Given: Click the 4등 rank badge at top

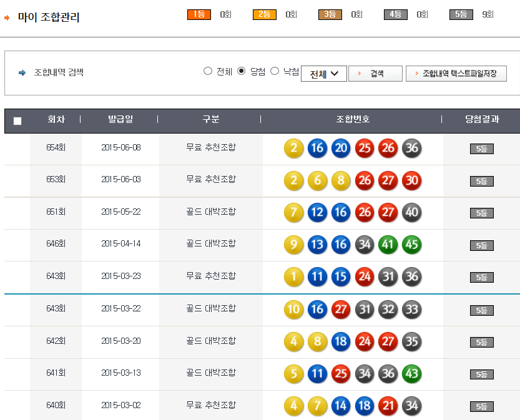Looking at the screenshot, I should tap(395, 14).
